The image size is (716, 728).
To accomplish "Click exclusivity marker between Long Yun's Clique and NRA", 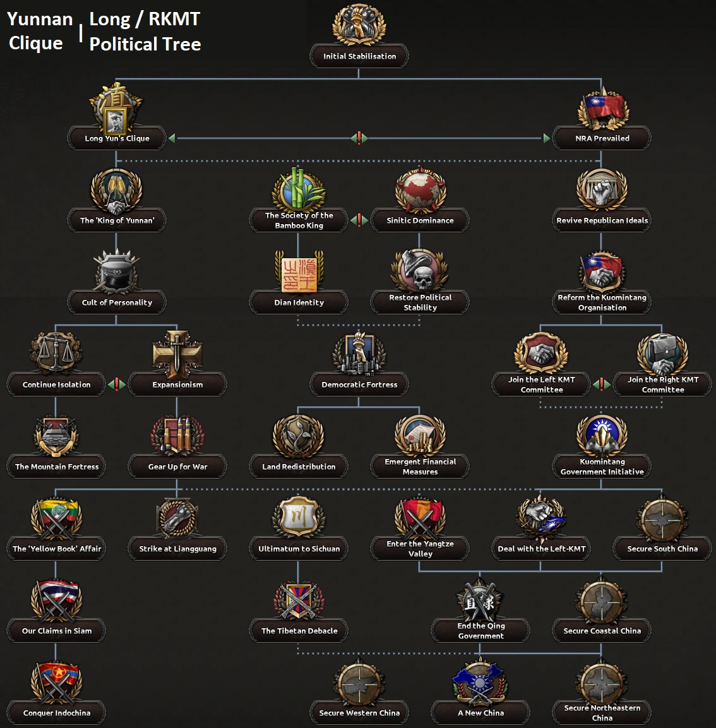I will [x=359, y=138].
